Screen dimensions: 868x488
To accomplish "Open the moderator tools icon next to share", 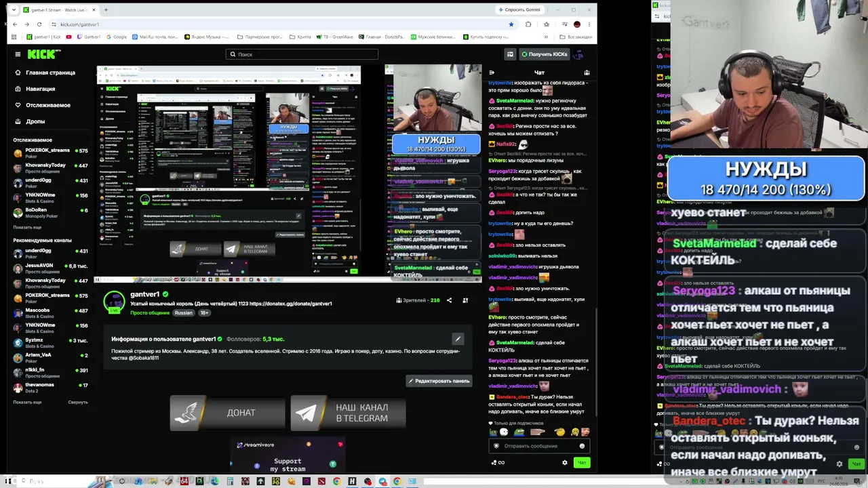I will coord(465,300).
